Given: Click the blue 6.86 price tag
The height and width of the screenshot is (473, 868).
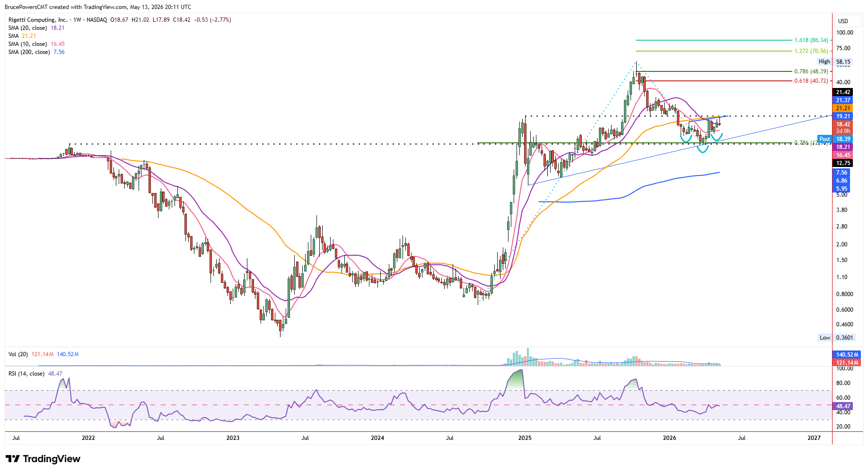Looking at the screenshot, I should point(841,181).
